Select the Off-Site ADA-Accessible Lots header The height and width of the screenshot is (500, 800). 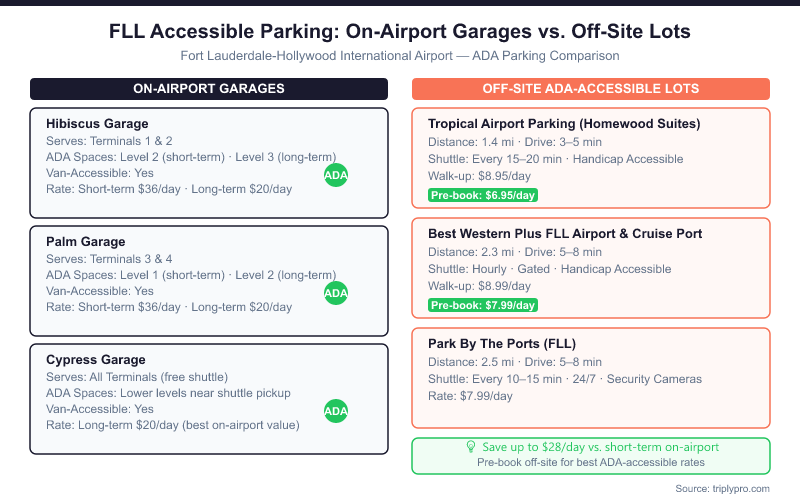point(591,89)
